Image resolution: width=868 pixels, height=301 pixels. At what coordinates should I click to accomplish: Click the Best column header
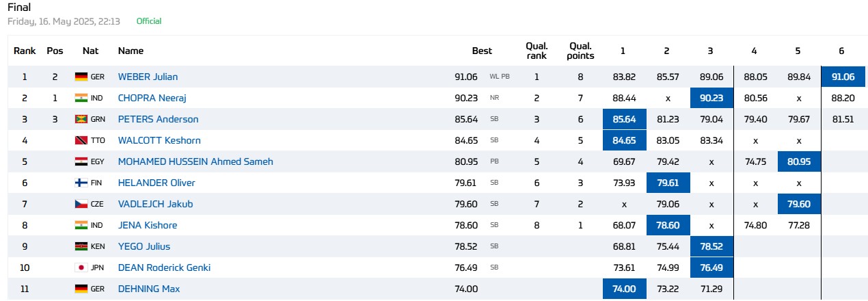click(482, 51)
